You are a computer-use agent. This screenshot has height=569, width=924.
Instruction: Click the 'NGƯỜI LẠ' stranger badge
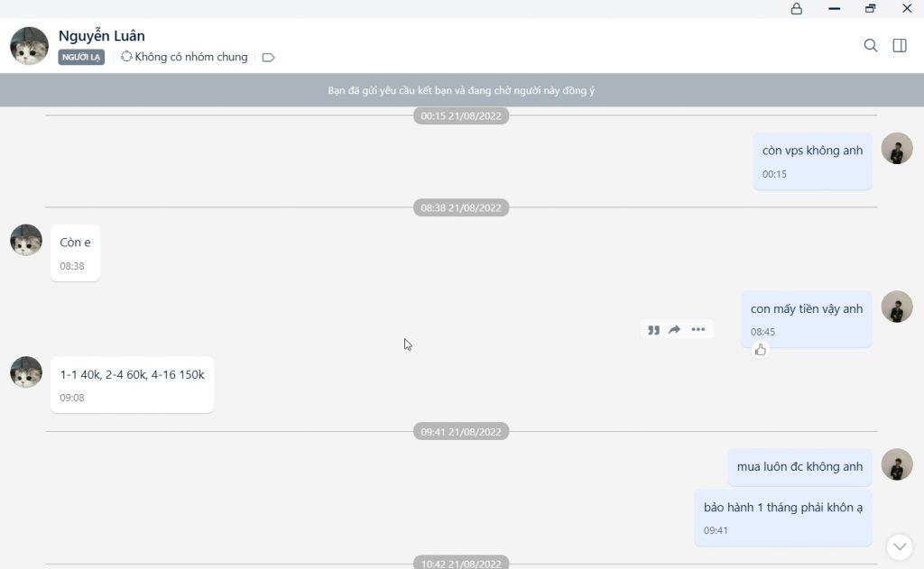[x=81, y=58]
